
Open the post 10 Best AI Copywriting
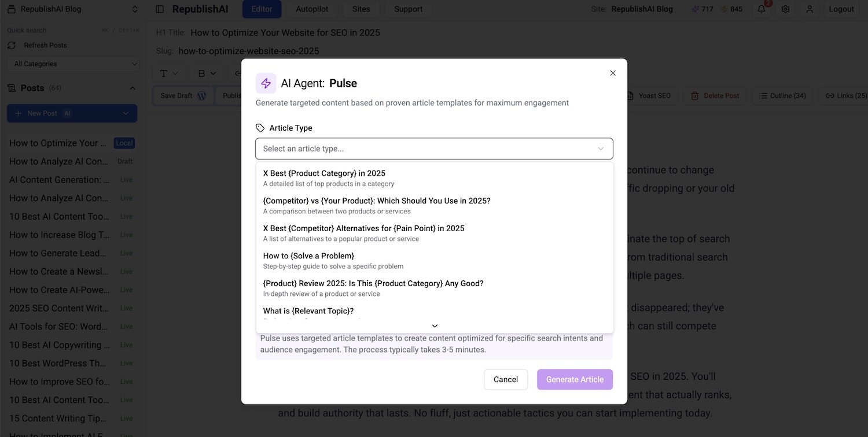click(x=72, y=345)
